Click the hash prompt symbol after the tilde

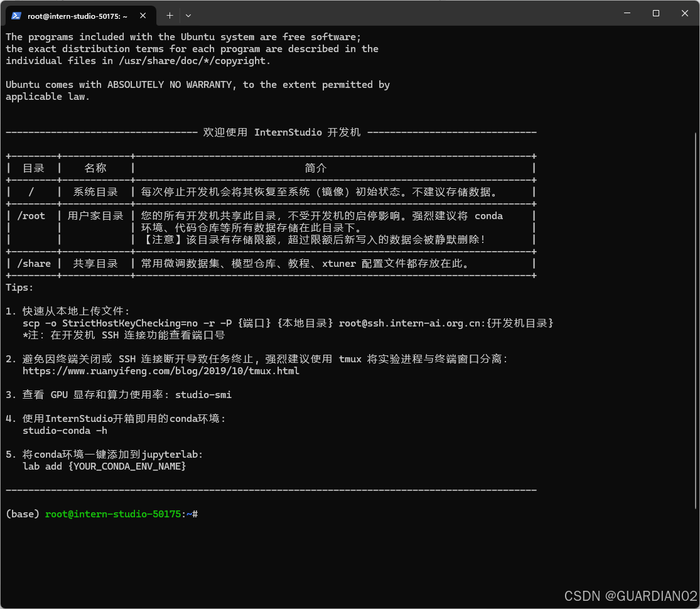pyautogui.click(x=195, y=514)
